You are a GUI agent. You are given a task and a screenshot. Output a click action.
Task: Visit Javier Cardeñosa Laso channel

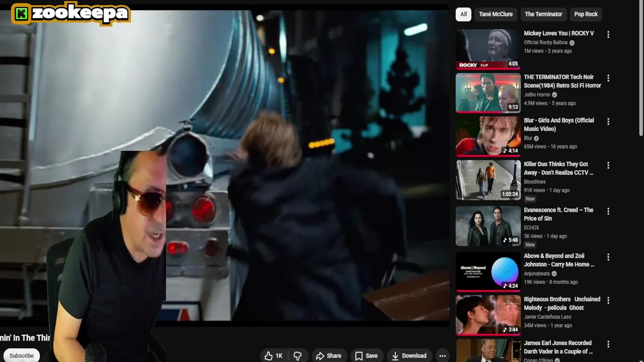547,317
